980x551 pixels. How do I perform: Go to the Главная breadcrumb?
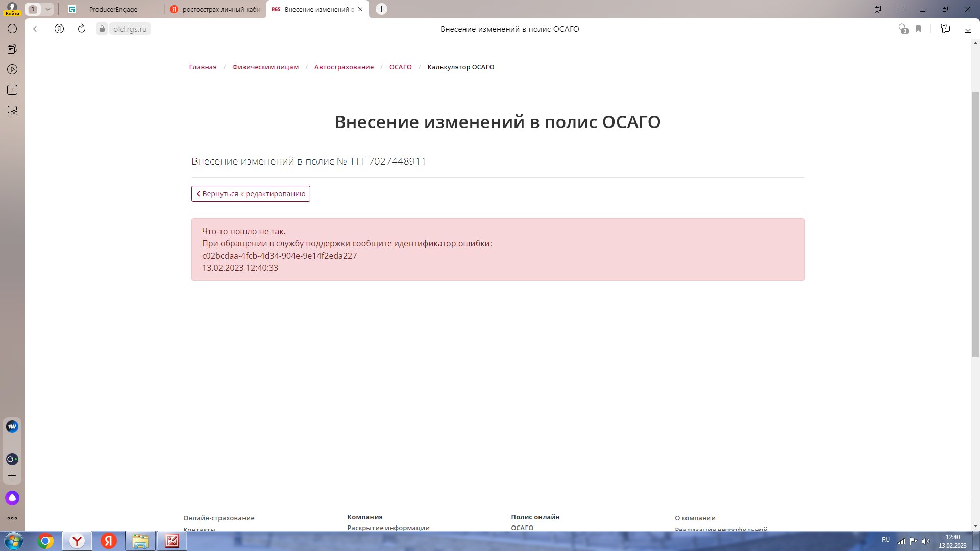tap(203, 67)
